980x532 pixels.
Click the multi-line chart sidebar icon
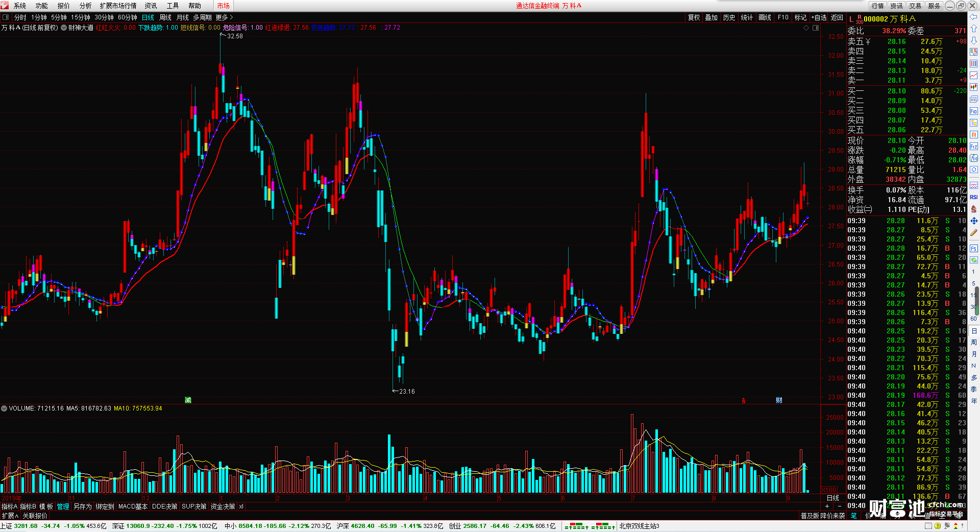point(974,185)
